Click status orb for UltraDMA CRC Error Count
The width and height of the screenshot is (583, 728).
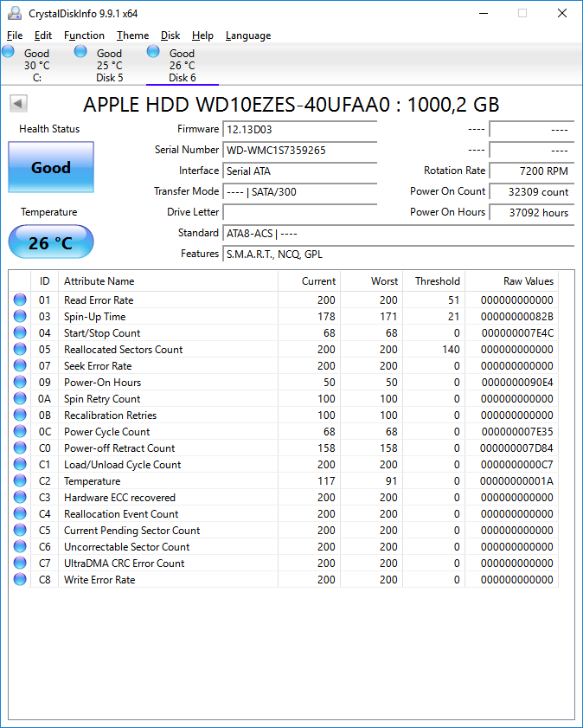coord(20,563)
